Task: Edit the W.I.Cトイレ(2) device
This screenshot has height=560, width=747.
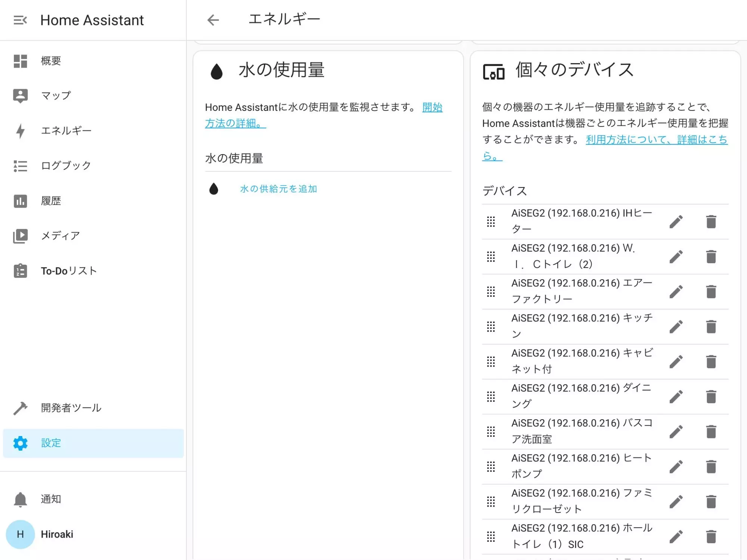Action: point(676,256)
